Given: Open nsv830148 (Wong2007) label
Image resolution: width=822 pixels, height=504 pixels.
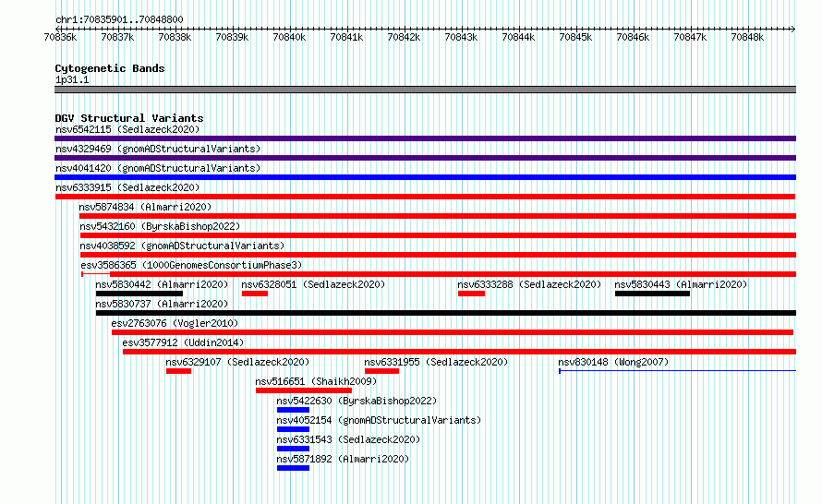Looking at the screenshot, I should coord(613,362).
